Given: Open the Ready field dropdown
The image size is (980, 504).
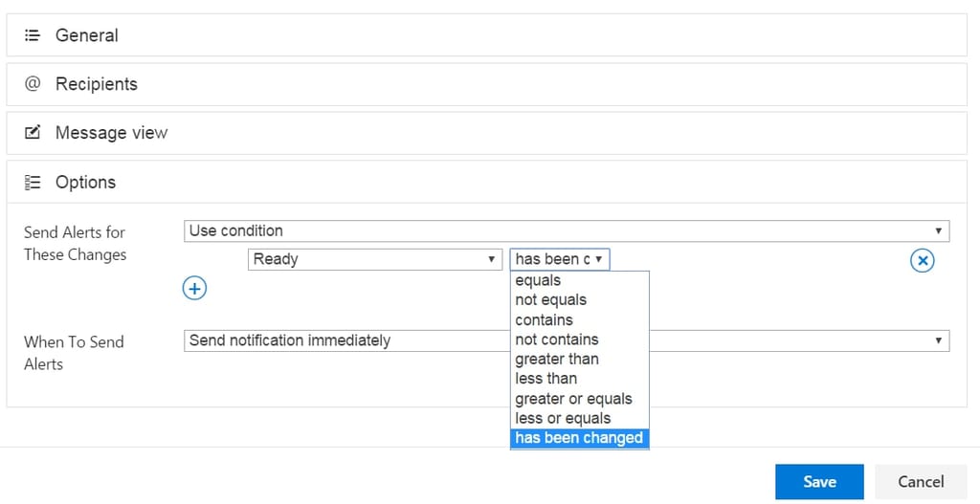Looking at the screenshot, I should pyautogui.click(x=375, y=259).
